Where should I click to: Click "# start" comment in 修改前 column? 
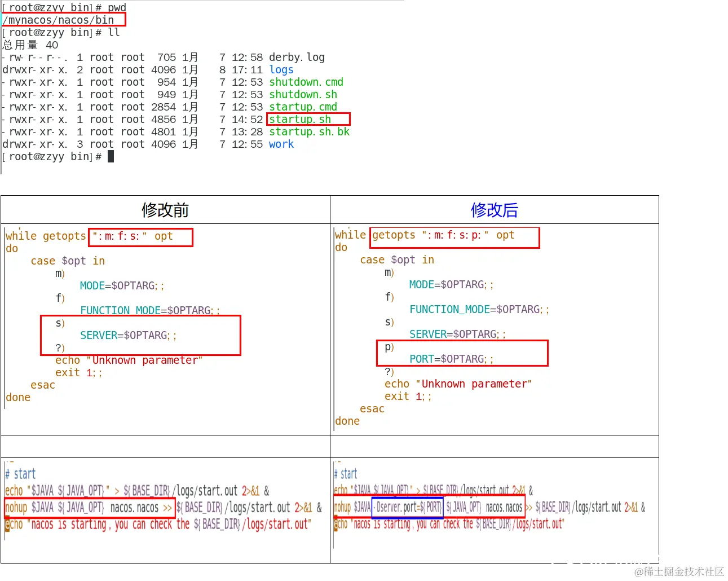20,473
